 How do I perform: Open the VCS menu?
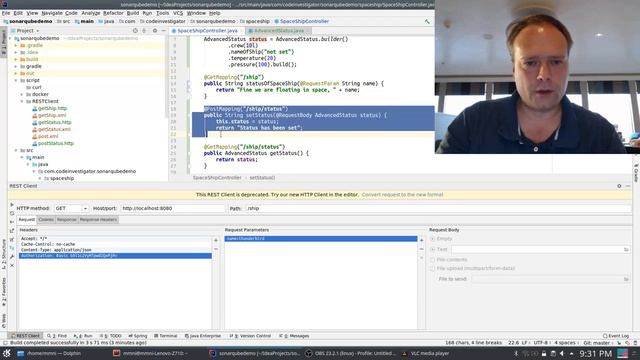point(178,13)
